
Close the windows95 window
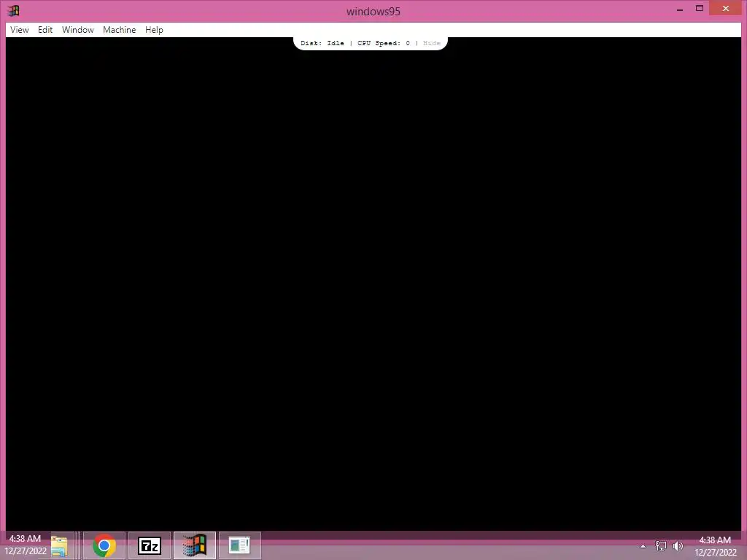[726, 9]
